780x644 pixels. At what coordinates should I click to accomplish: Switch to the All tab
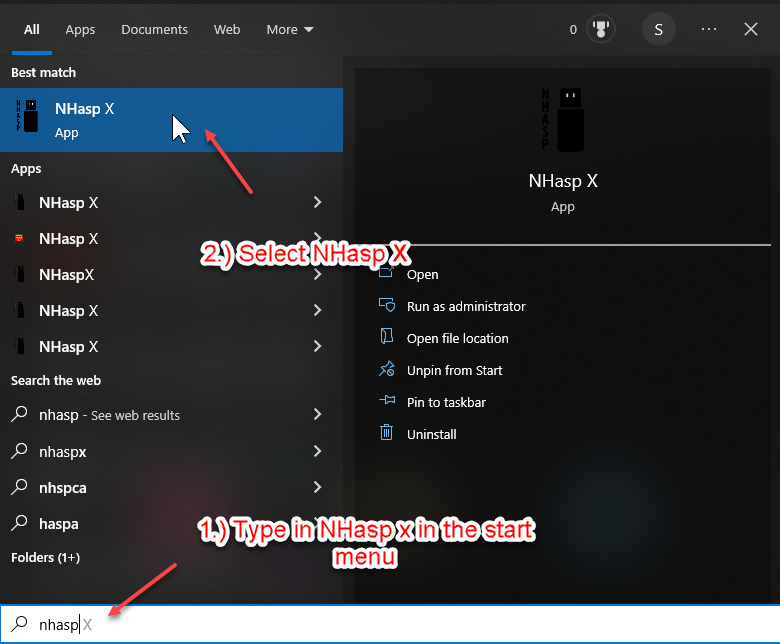[x=32, y=29]
